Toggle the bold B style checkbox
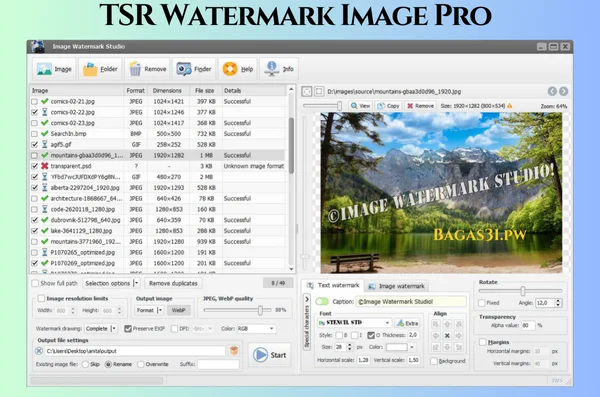Viewport: 600px width, 397px height. click(339, 335)
